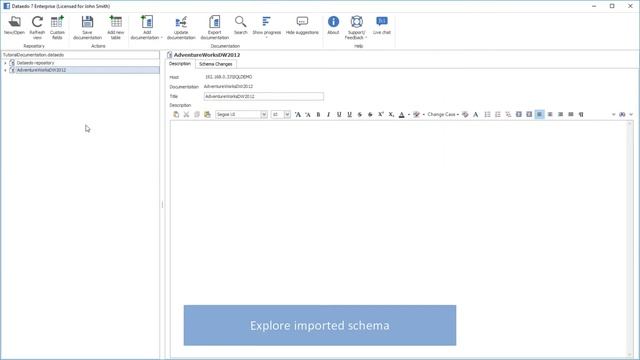Viewport: 640px width, 360px height.
Task: Toggle double underline formatting
Action: 349,115
